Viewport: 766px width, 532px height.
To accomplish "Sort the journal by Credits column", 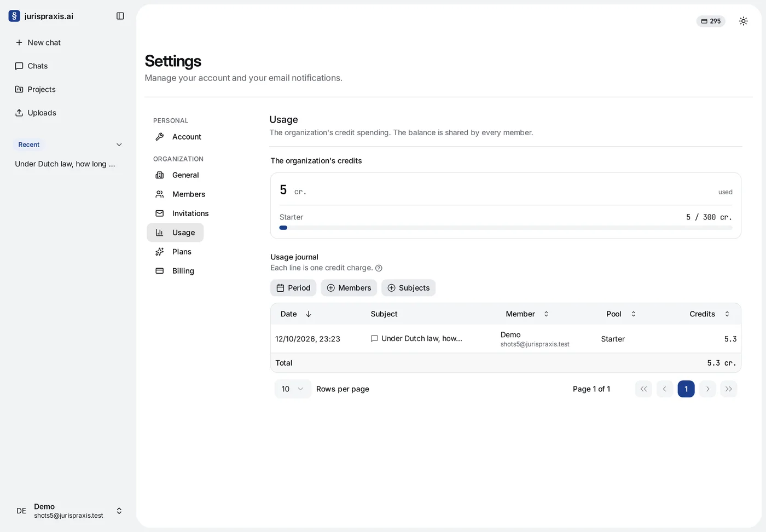I will tap(710, 314).
